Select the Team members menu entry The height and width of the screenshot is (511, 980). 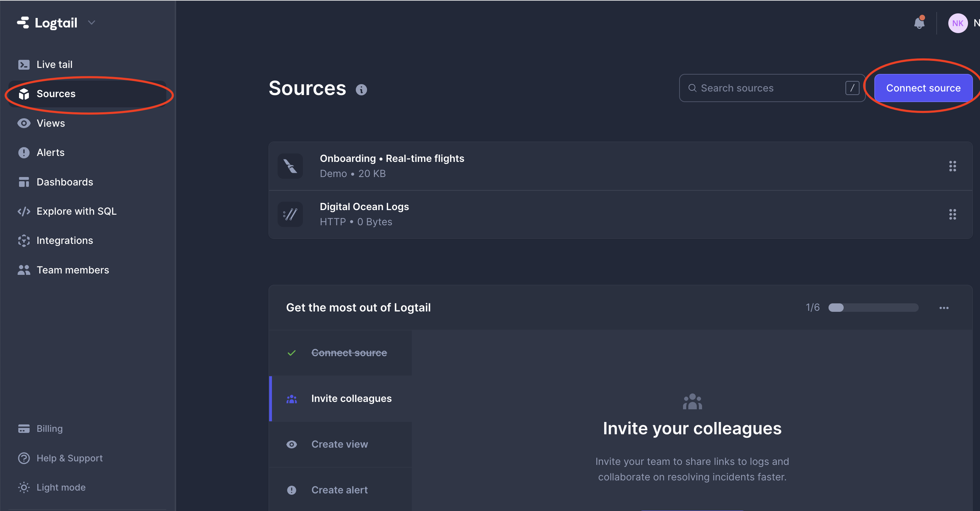(73, 270)
